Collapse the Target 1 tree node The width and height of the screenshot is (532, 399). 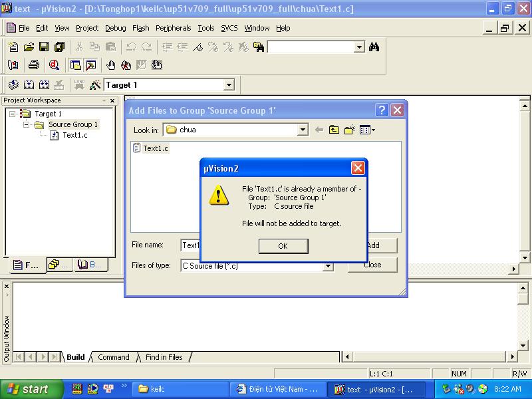click(12, 114)
